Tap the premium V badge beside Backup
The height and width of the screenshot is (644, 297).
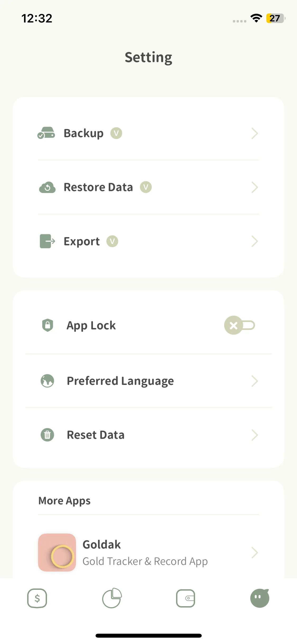click(116, 133)
